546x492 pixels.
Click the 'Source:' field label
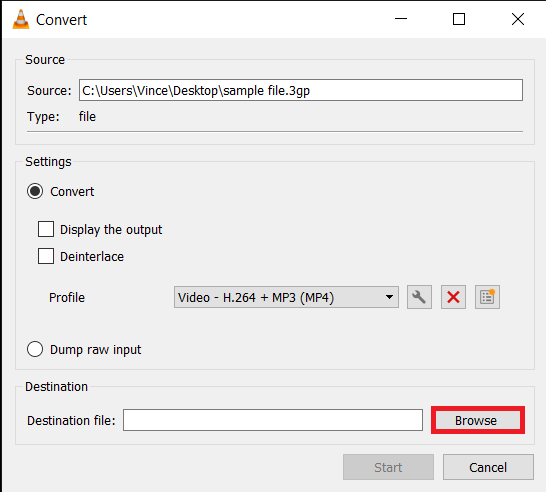pos(49,91)
